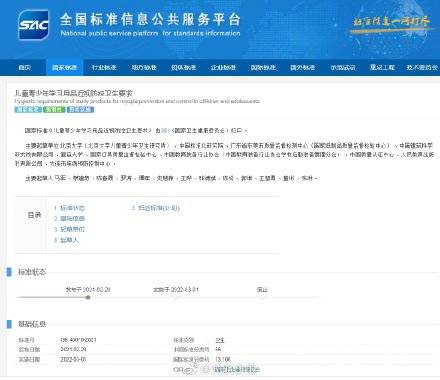Click the third blue tag under the title
Screen dimensions: 440x380
[x=80, y=109]
